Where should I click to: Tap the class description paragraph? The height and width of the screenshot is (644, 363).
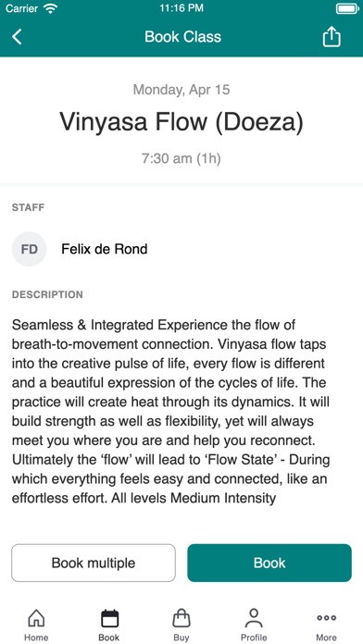[x=170, y=412]
